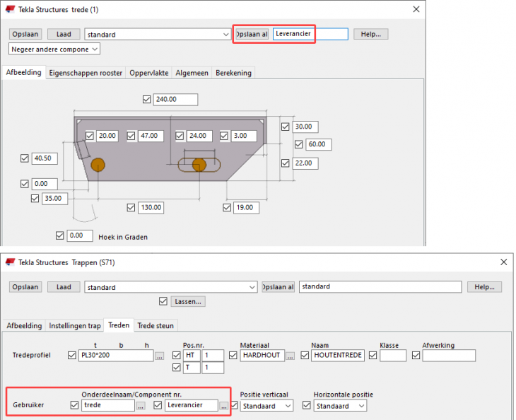This screenshot has height=420, width=516.
Task: Uncheck the checkbox beside Lassen button
Action: point(164,301)
